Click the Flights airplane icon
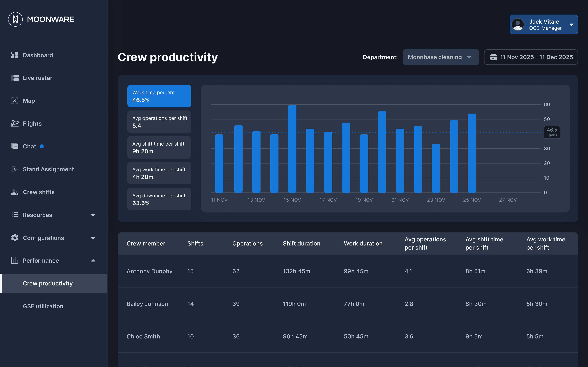Viewport: 588px width, 367px height. point(15,124)
